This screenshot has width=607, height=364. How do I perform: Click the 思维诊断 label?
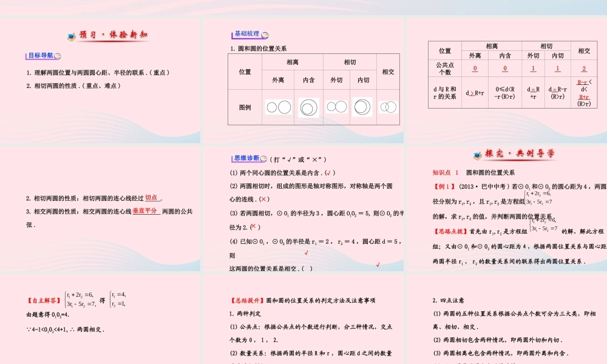(246, 158)
